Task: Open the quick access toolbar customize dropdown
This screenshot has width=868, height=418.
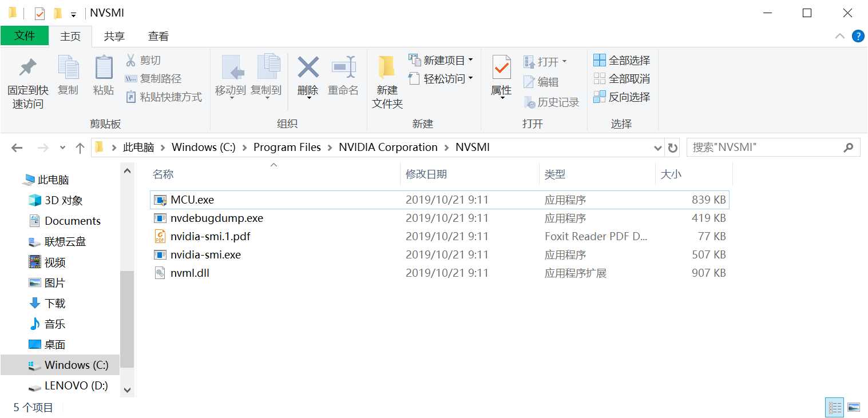Action: coord(73,14)
